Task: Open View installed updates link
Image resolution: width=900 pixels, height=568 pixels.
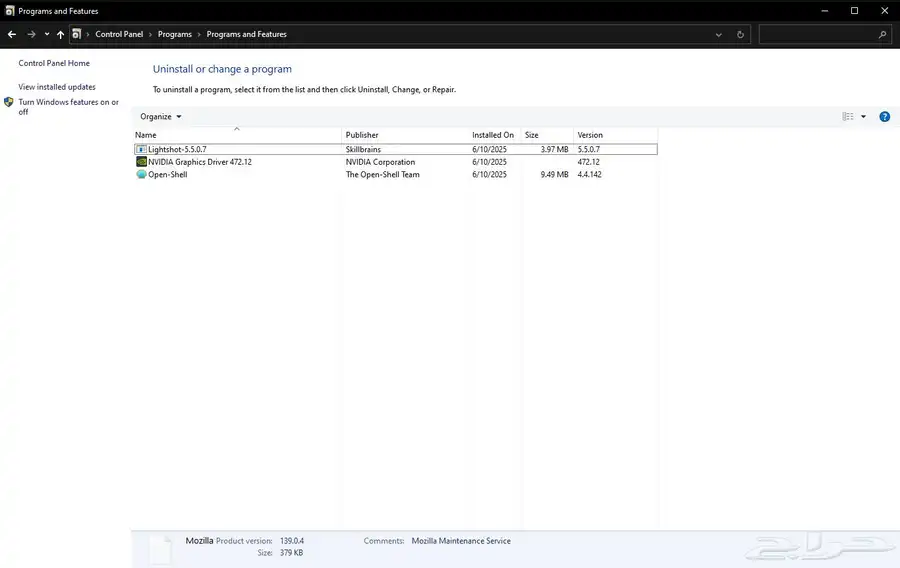Action: coord(57,87)
